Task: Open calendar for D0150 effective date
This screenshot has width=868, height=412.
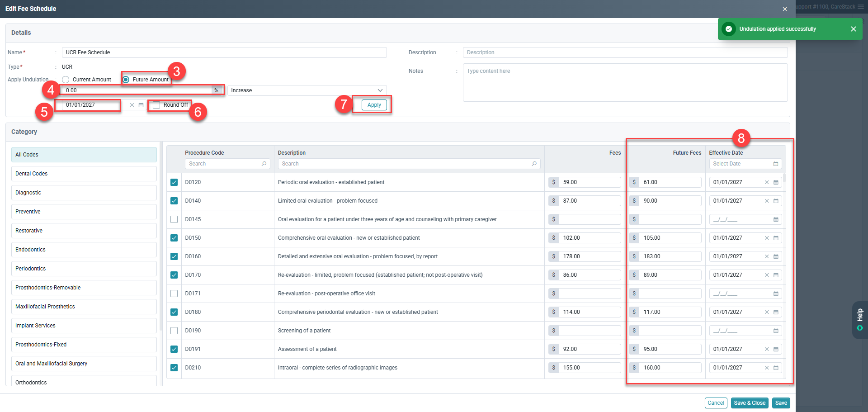Action: (x=776, y=238)
